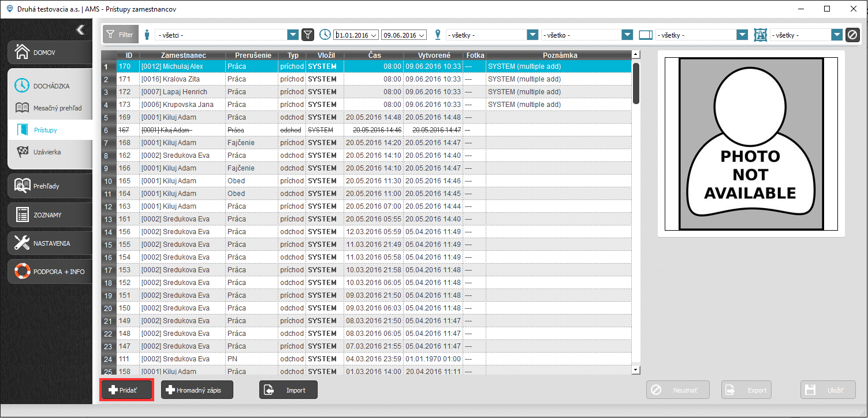
Task: Select the struck-through row ID 167
Action: click(374, 130)
